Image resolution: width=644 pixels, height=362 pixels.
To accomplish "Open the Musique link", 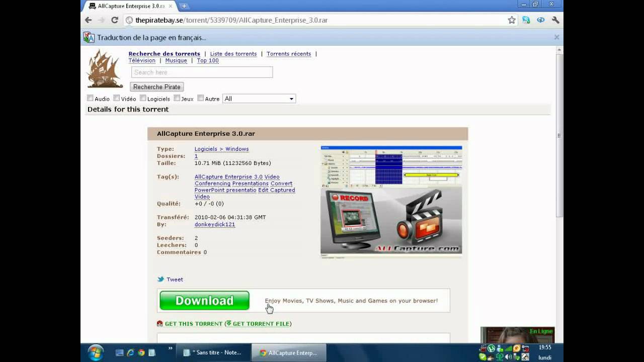I will [x=176, y=60].
